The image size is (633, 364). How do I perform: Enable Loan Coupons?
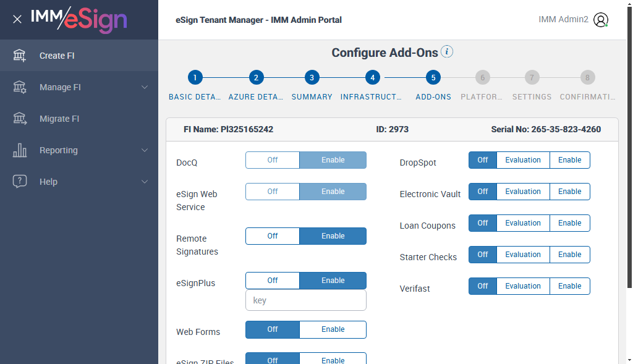(569, 222)
